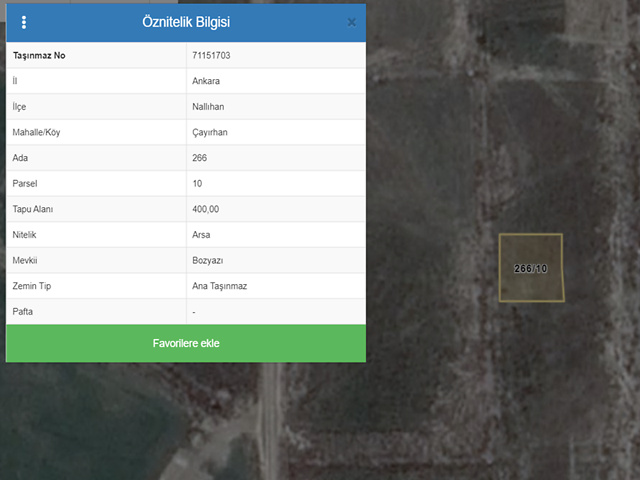This screenshot has height=480, width=640.
Task: Select the İl value Ankara
Action: (x=207, y=81)
